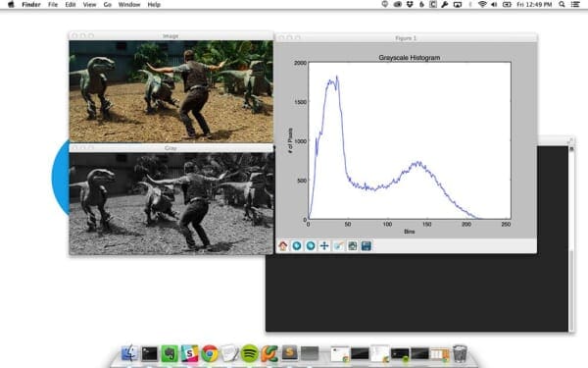Click the clock showing Fri 12:49 PM
Screen dimensions: 588x368
534,5
